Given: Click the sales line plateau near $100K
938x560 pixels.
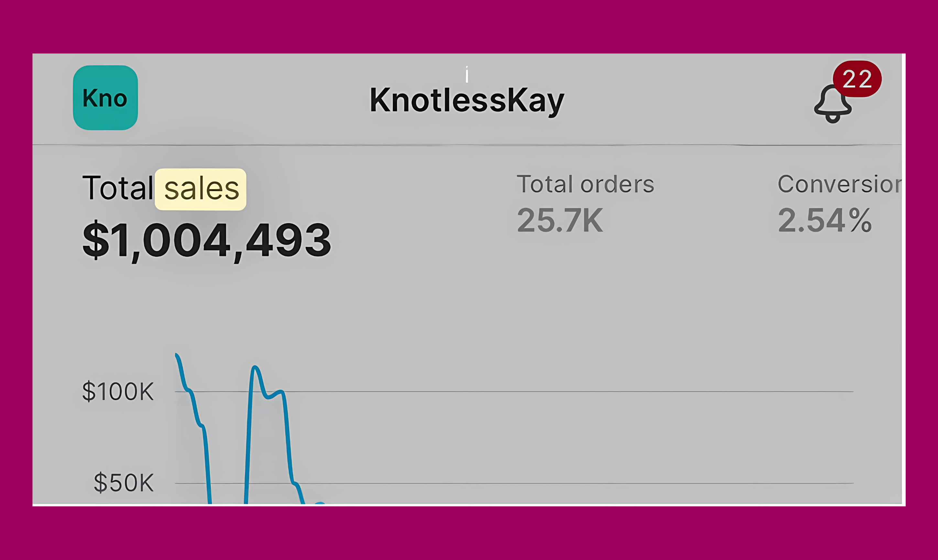Looking at the screenshot, I should point(275,394).
